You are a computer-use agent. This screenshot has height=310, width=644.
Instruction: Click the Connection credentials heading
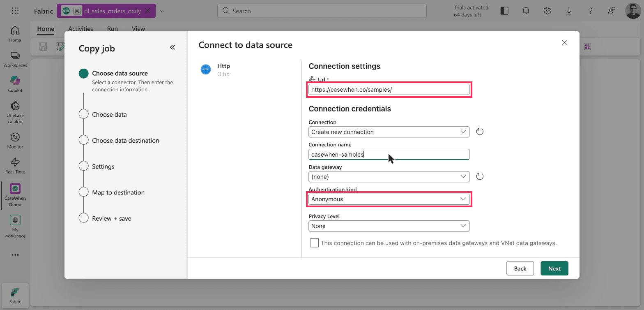point(350,109)
